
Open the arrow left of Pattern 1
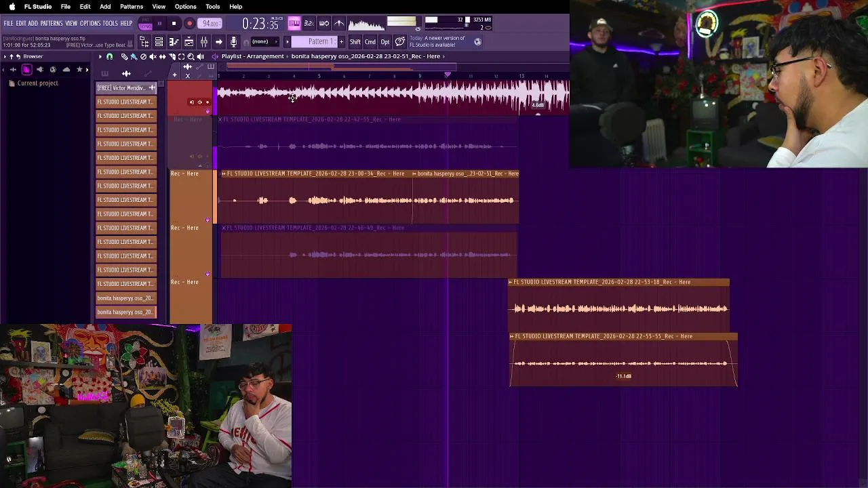coord(287,42)
